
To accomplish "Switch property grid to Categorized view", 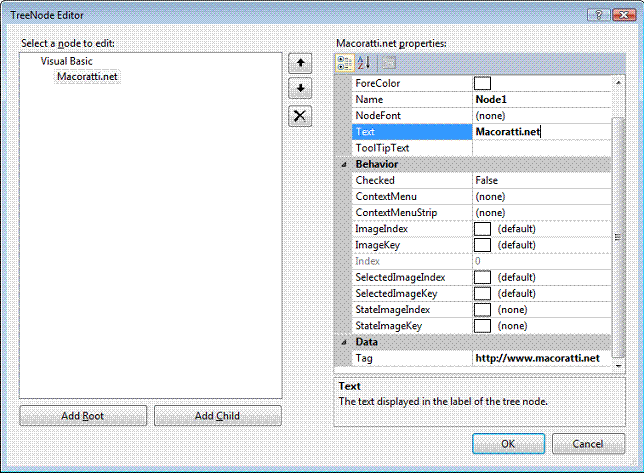I will coord(345,63).
